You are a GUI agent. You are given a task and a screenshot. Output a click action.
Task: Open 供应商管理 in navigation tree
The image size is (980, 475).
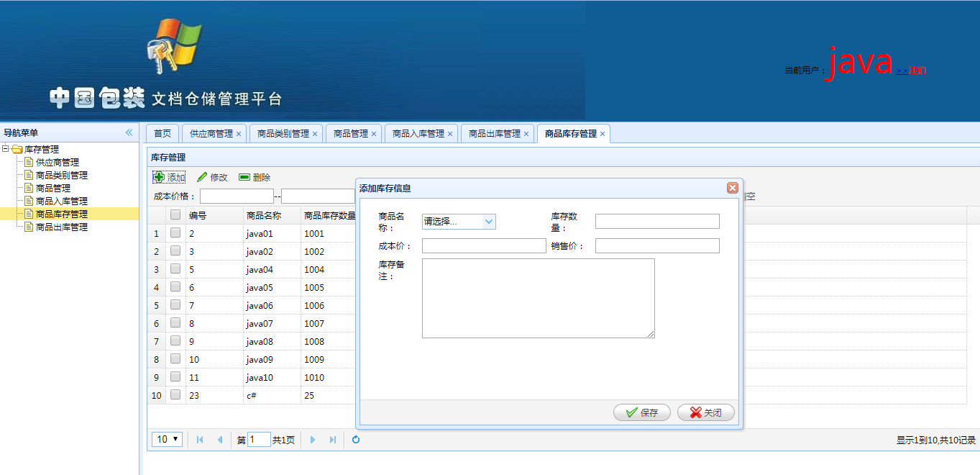point(58,163)
